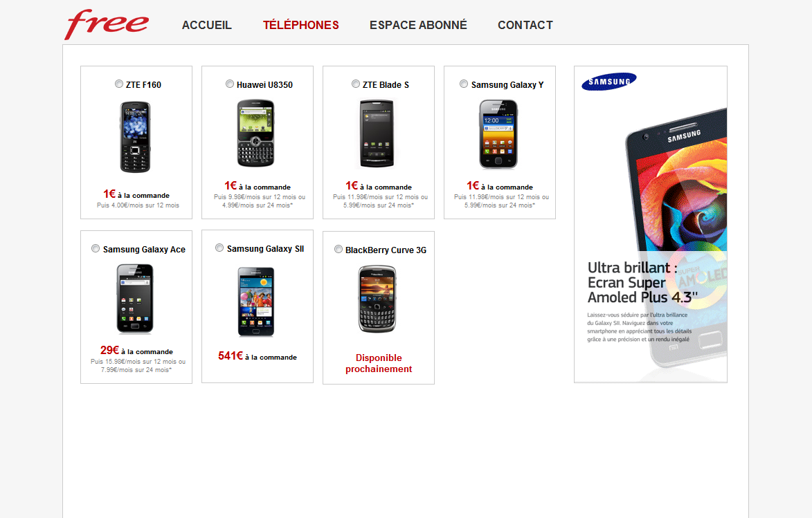812x518 pixels.
Task: Click the Free logo
Action: point(107,24)
